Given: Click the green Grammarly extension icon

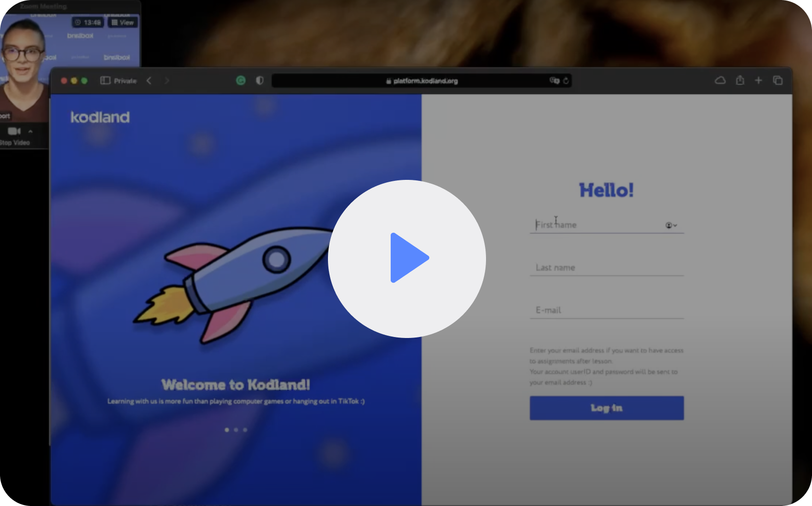Looking at the screenshot, I should pyautogui.click(x=241, y=81).
